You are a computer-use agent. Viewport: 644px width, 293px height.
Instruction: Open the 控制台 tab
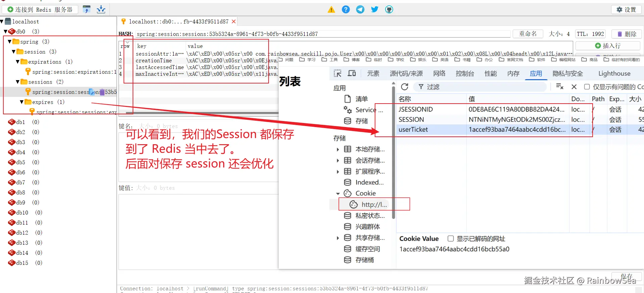[465, 73]
